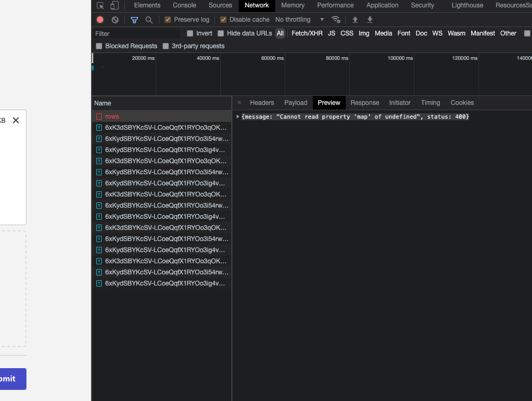
Task: Export HAR file with download arrow
Action: [370, 20]
